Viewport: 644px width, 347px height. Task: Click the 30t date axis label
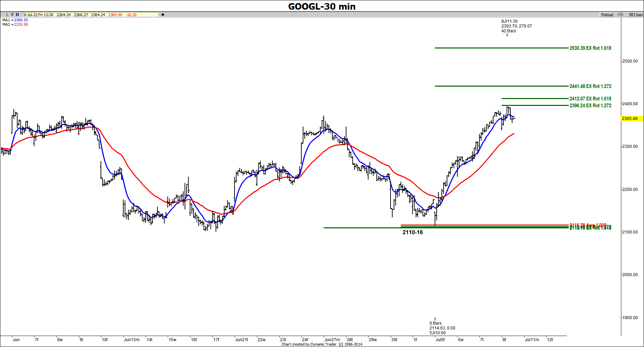(394, 340)
